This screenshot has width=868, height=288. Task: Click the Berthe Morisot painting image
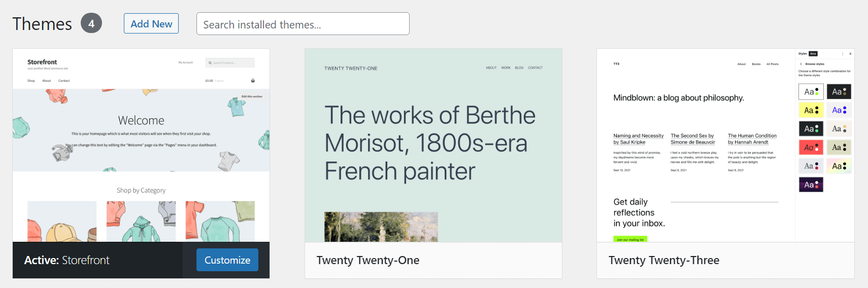point(381,227)
